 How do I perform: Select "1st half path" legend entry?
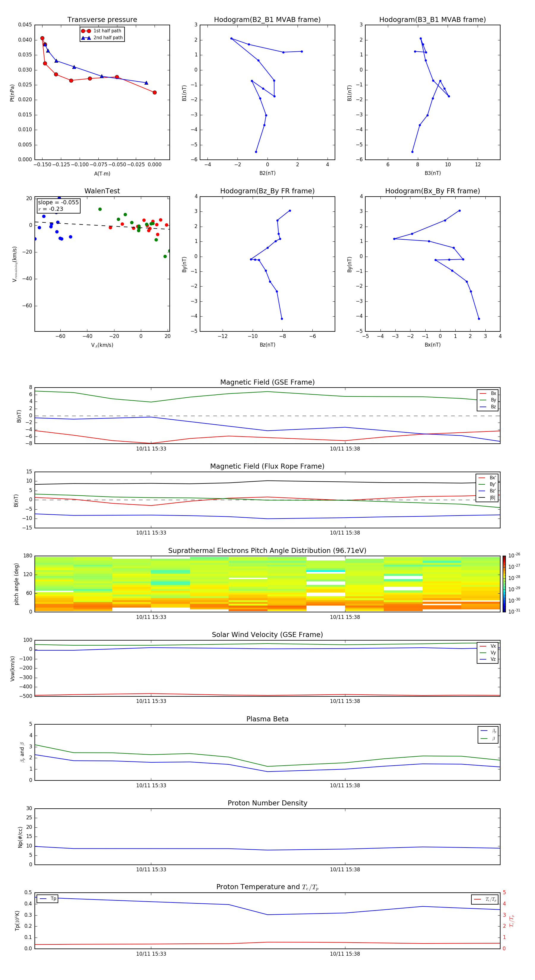coord(101,31)
